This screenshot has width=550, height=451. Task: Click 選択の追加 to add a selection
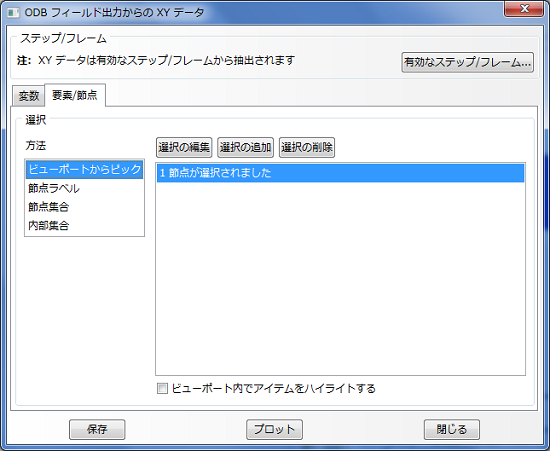point(245,147)
